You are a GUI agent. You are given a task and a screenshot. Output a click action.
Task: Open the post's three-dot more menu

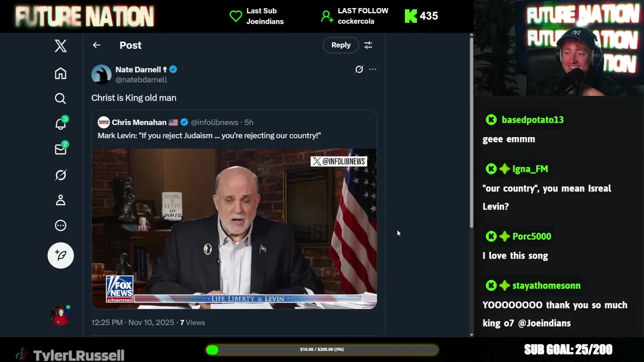tap(372, 69)
